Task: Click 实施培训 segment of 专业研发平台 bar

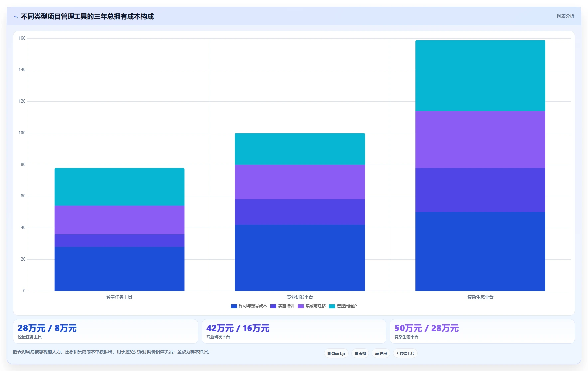Action: coord(300,212)
